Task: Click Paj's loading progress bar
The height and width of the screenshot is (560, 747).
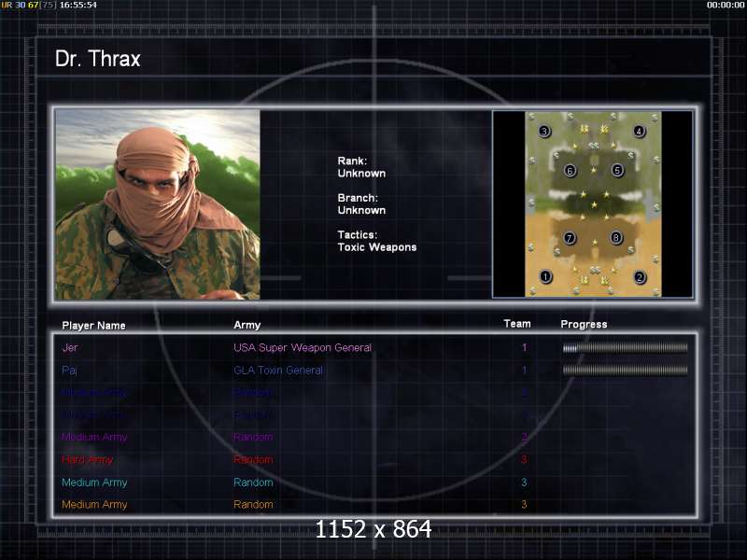Action: [x=625, y=370]
